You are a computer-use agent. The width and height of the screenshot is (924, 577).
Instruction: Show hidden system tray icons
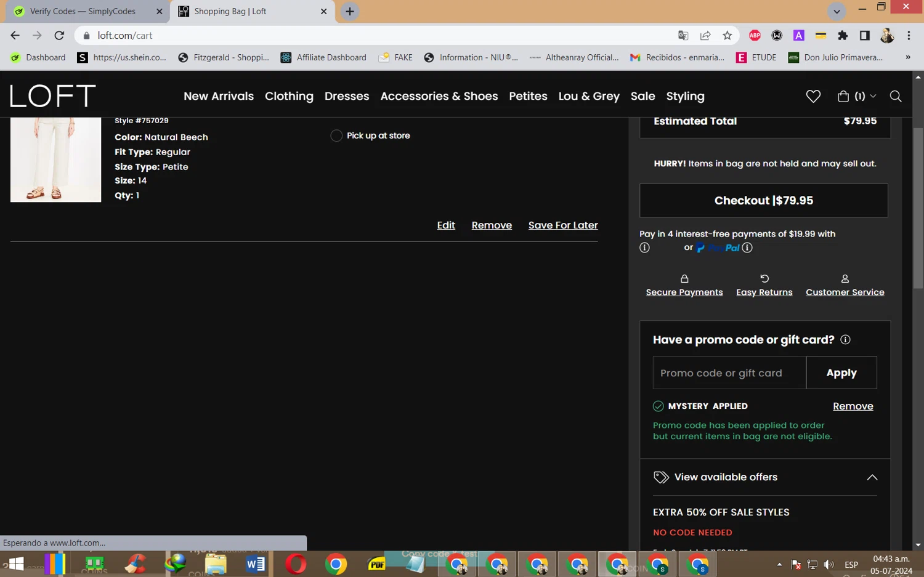(779, 565)
